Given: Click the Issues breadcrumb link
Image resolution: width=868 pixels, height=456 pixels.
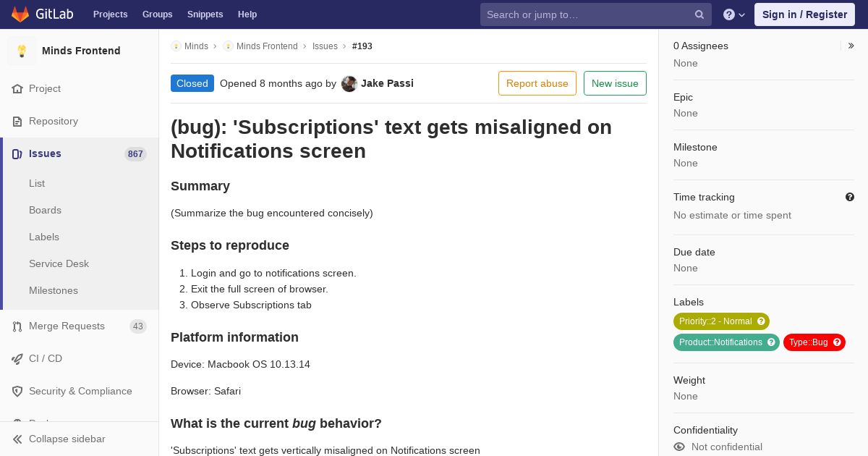Looking at the screenshot, I should (x=325, y=46).
